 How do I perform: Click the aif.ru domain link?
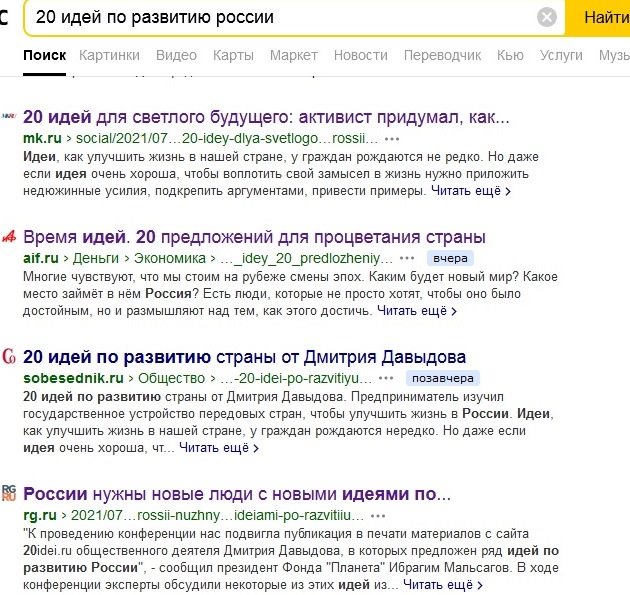coord(41,258)
